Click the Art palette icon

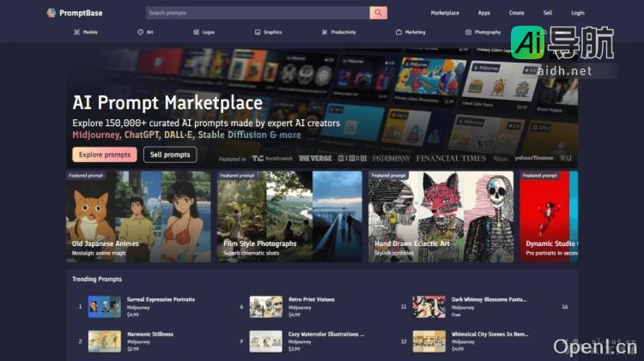click(x=140, y=32)
